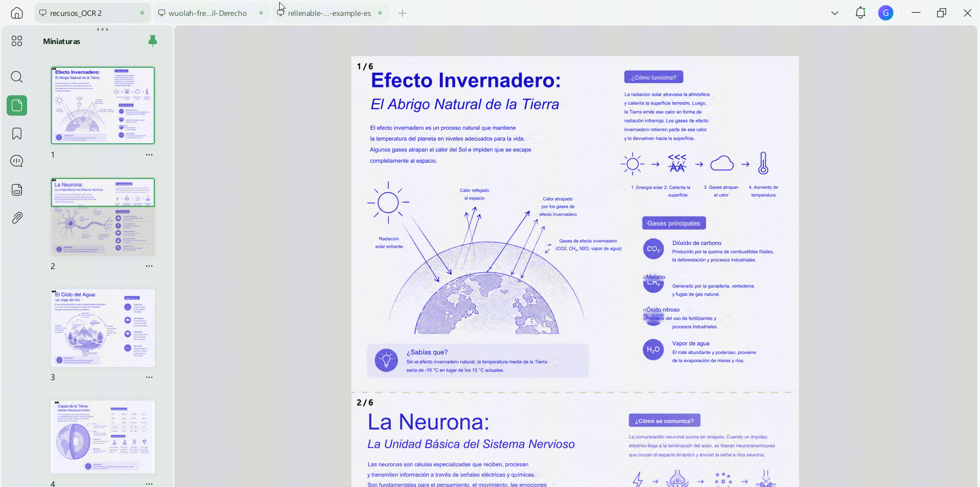The height and width of the screenshot is (487, 980).
Task: Click the sidebar drag handle dots
Action: pos(102,29)
